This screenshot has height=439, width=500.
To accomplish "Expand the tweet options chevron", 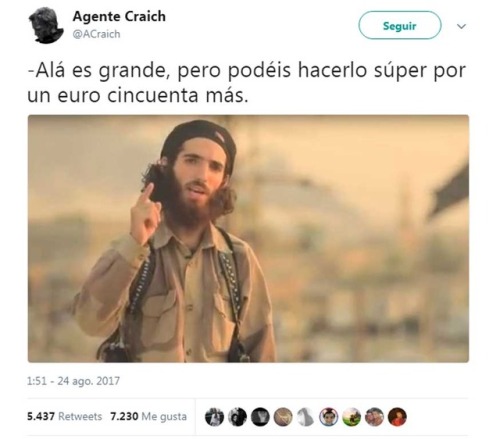I will click(461, 26).
